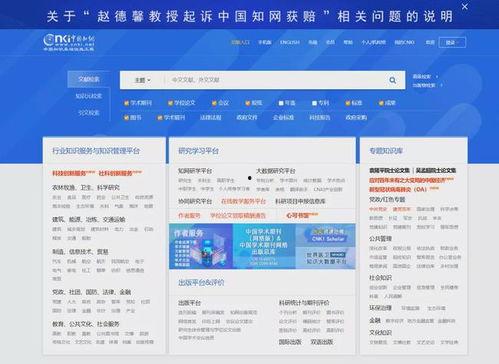Screen dimensions: 499x364
Task: Toggle the 标准 checkbox
Action: click(x=348, y=103)
